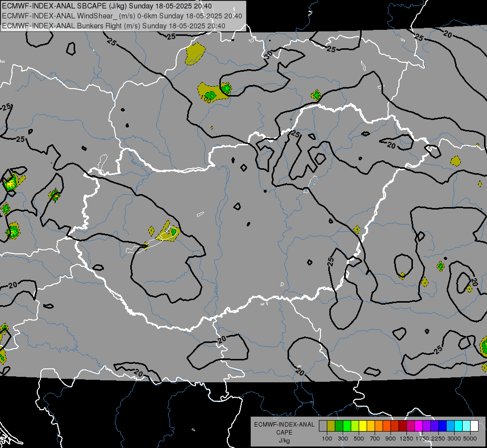Screen dimensions: 487x448
Task: Click the 3000 legend value label
Action: tap(454, 439)
